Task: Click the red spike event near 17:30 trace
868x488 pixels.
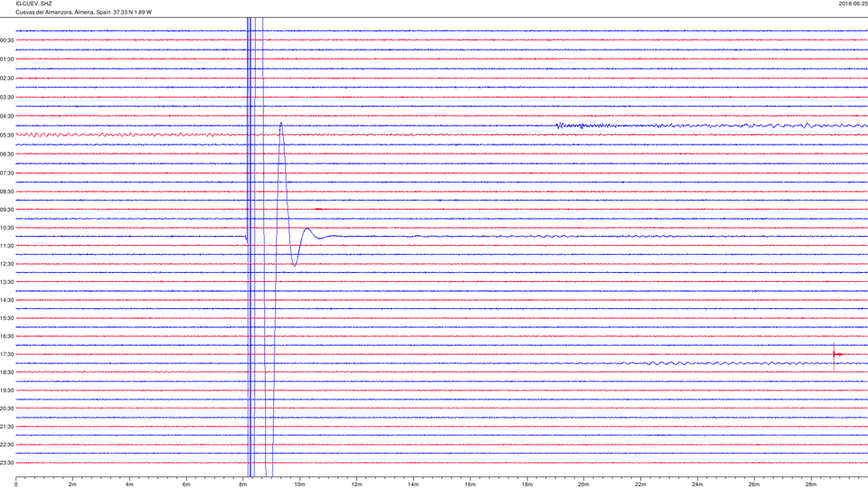Action: tap(835, 354)
